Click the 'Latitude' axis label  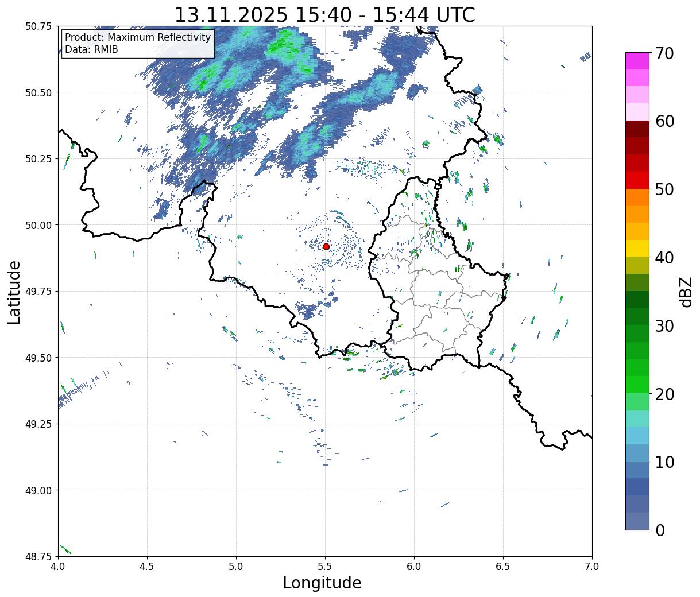[14, 292]
